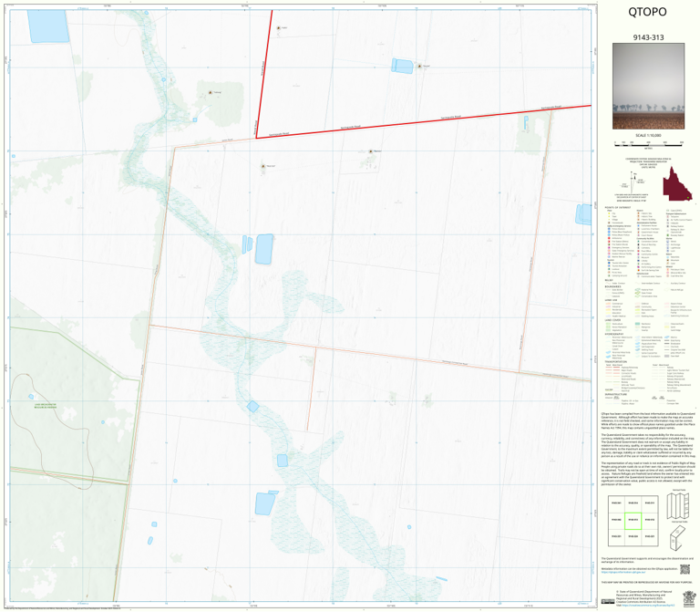The width and height of the screenshot is (700, 612).
Task: Click the maroon Queensland locator map
Action: click(x=678, y=184)
